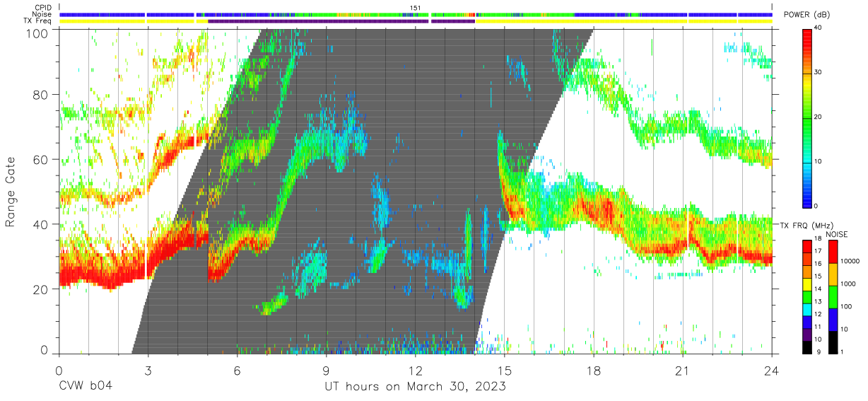The width and height of the screenshot is (868, 401).
Task: Click the UT hours on March 30, 2023 caption
Action: 415,387
